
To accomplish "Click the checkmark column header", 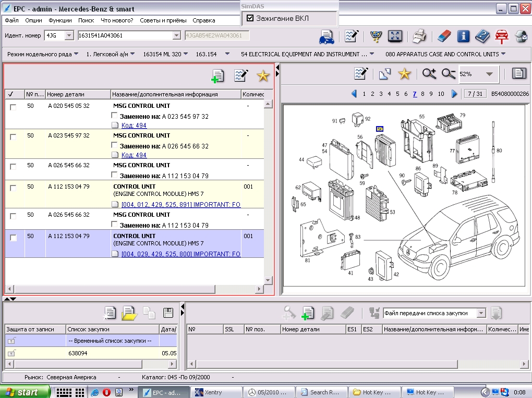I will click(14, 94).
